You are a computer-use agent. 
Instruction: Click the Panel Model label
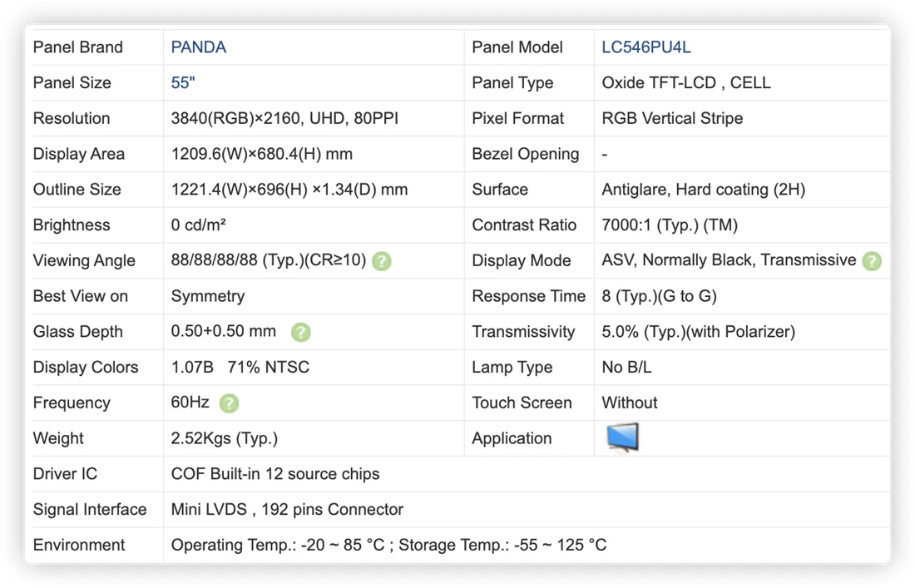pyautogui.click(x=517, y=47)
